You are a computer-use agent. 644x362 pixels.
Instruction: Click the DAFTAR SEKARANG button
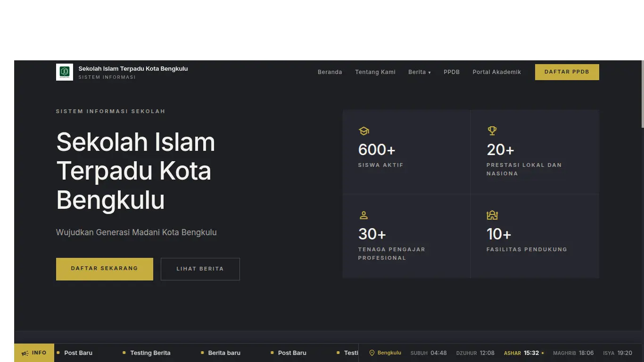(x=105, y=269)
